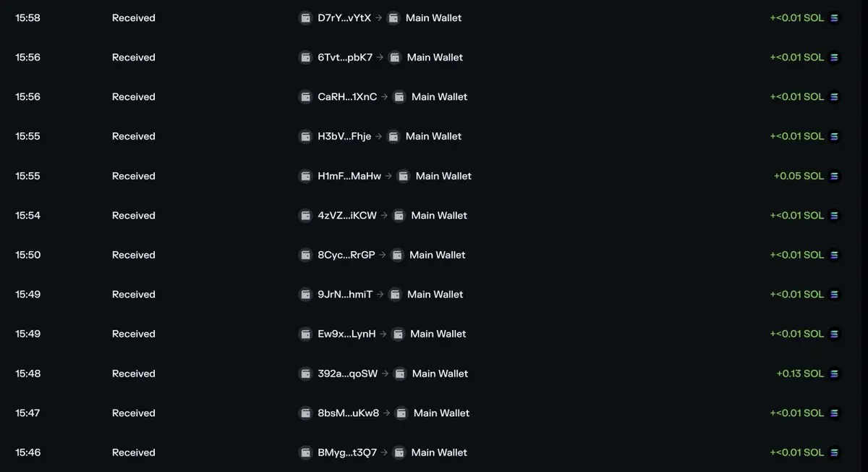Click wallet icon beside D7rY...vYtX address
The height and width of the screenshot is (472, 868).
(306, 18)
